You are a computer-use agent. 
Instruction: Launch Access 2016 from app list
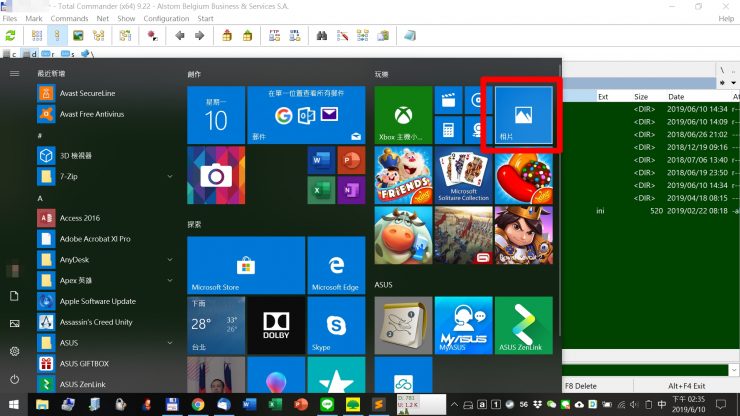(80, 217)
